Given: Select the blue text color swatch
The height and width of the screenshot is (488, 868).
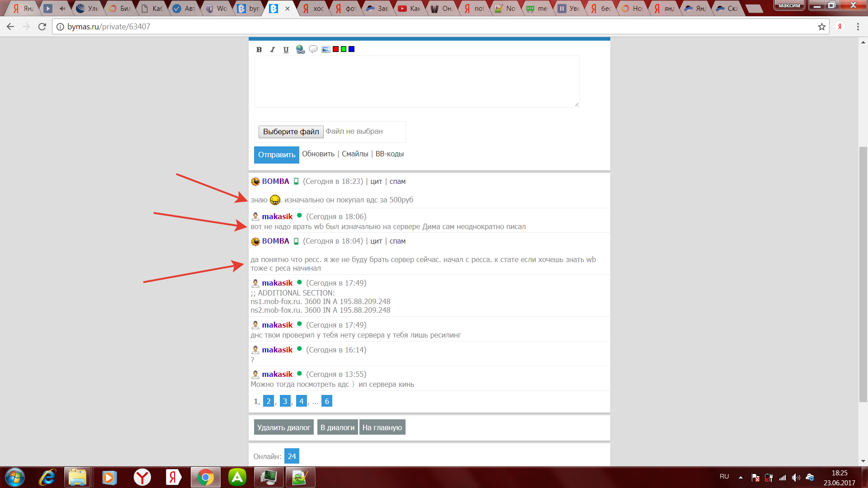Looking at the screenshot, I should pos(352,49).
